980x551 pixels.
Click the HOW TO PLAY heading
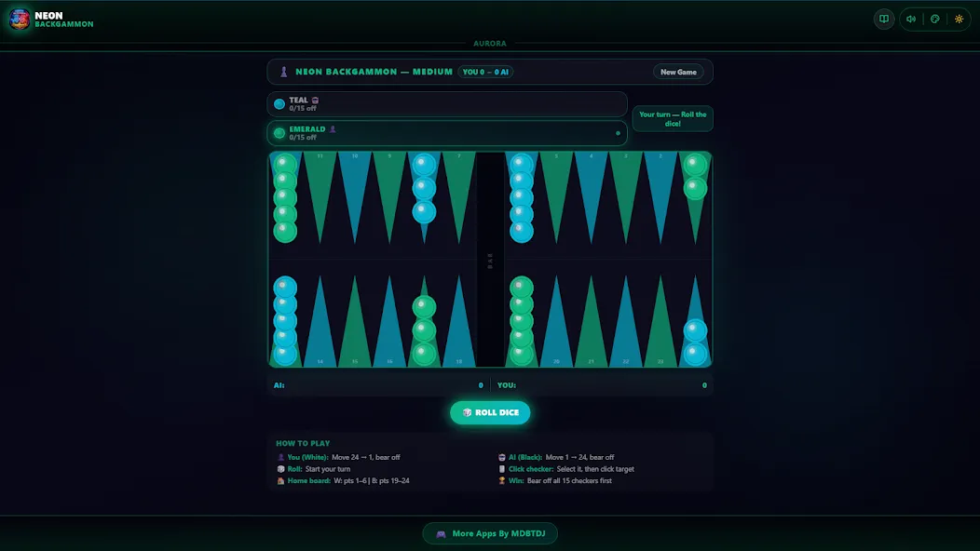pos(303,444)
